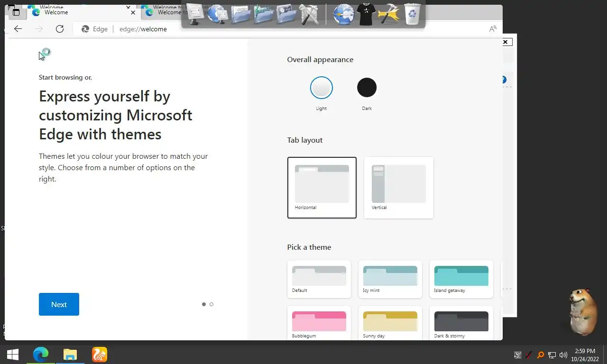Open the clock showing 2:59 PM
Viewport: 607px width, 364px height.
tap(585, 355)
